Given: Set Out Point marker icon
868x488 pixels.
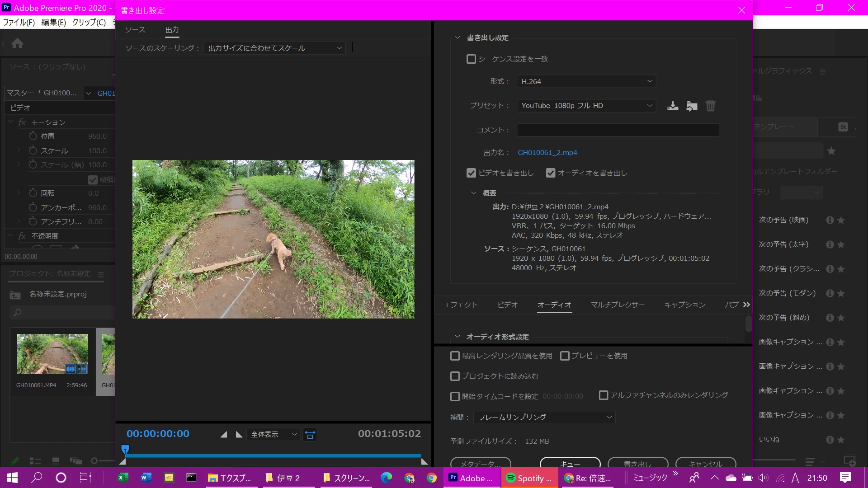Looking at the screenshot, I should click(x=239, y=435).
